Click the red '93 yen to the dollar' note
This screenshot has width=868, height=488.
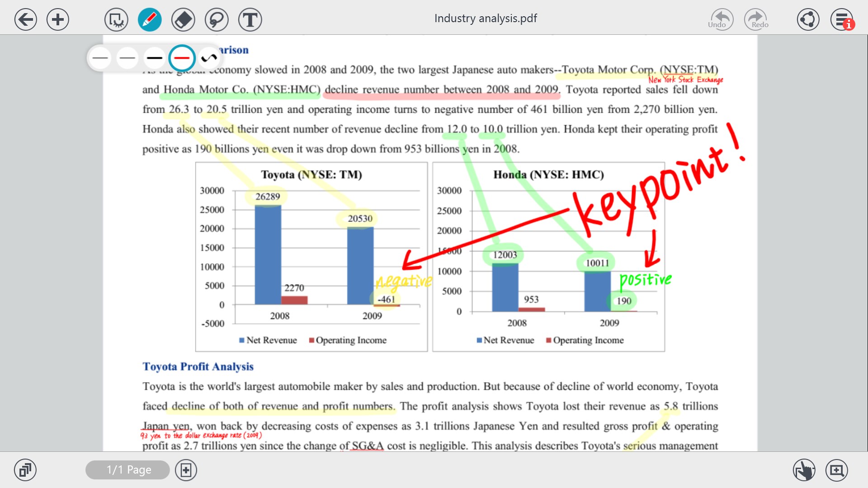tap(201, 436)
